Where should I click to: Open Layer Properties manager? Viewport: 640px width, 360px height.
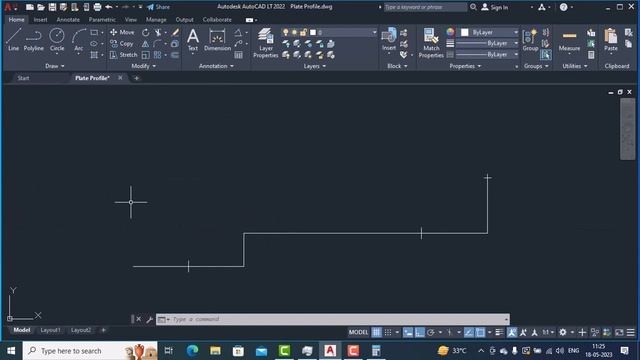265,43
